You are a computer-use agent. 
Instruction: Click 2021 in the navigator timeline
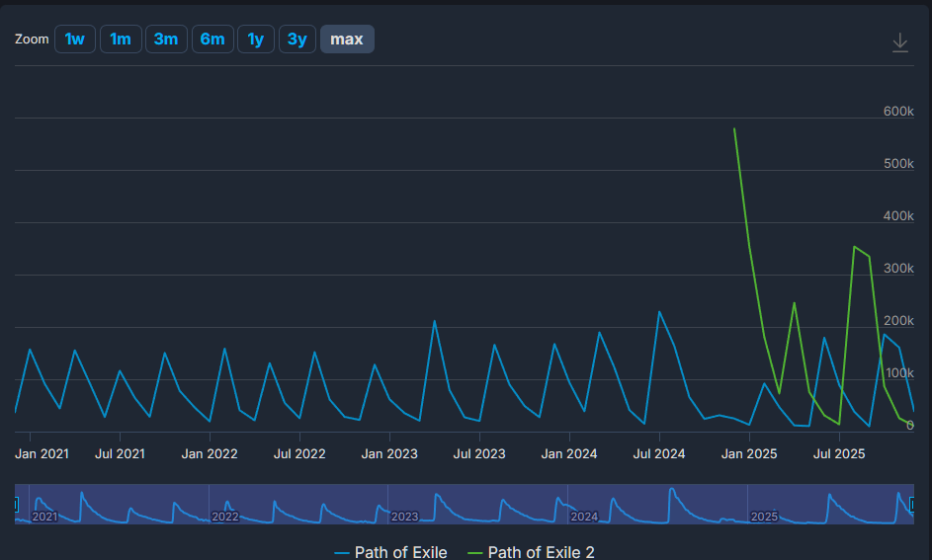[44, 517]
